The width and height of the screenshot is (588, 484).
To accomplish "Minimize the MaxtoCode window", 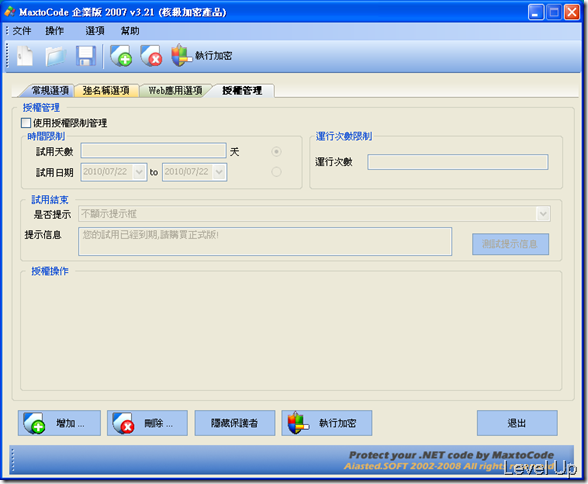I will tap(536, 12).
